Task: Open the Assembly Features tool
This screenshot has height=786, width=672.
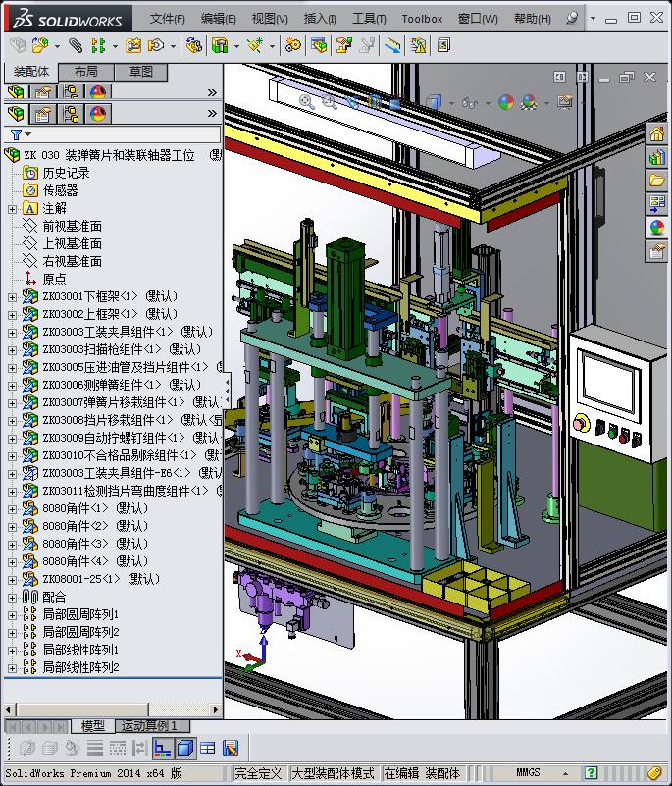Action: [x=219, y=45]
